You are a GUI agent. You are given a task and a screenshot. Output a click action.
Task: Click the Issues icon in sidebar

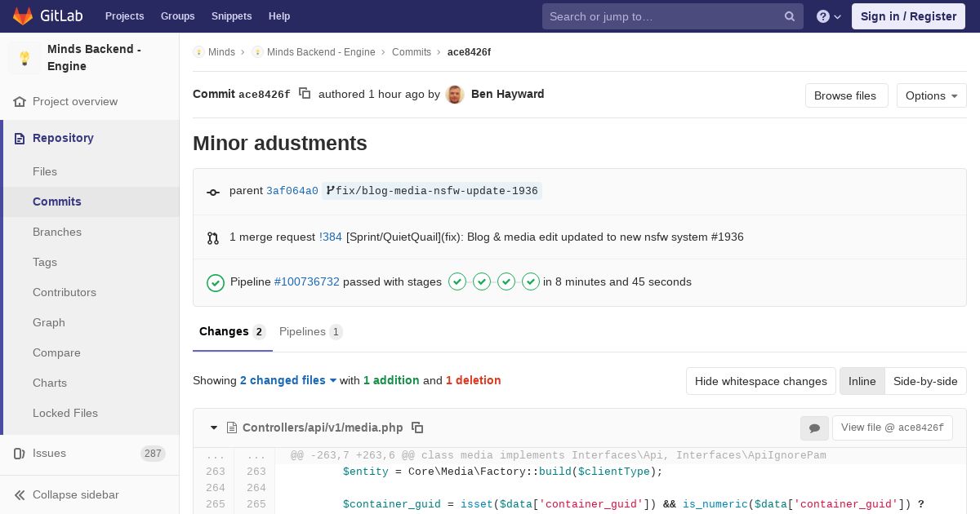click(20, 454)
